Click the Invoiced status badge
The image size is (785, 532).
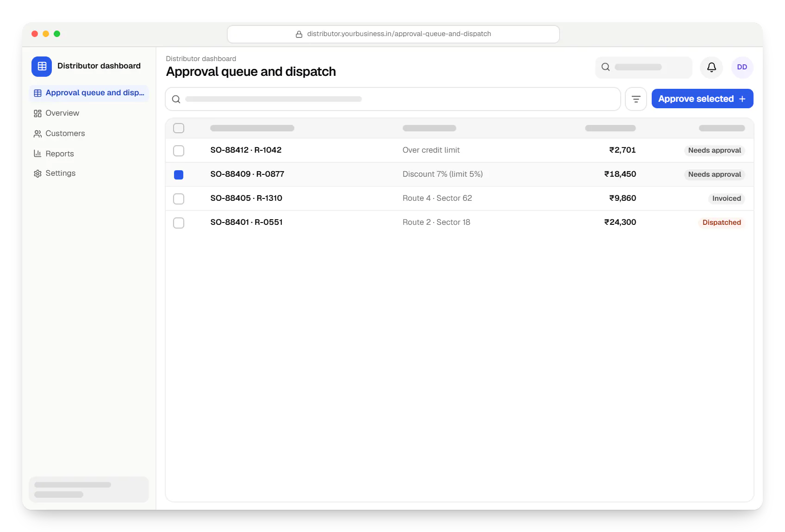726,198
